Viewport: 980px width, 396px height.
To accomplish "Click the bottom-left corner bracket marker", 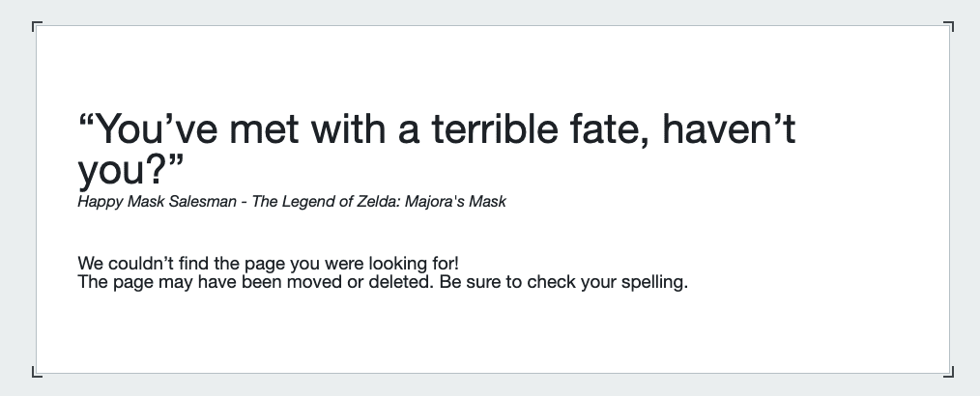I will [37, 372].
